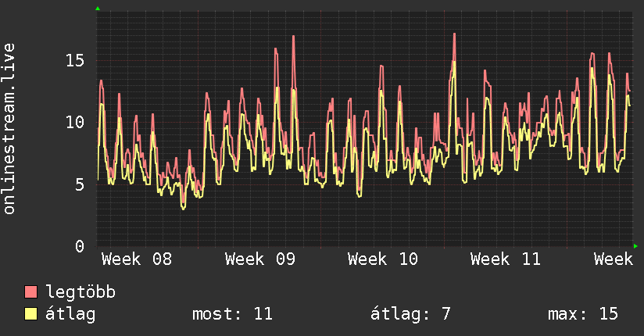
Task: Select the legtöbb legend label
Action: pyautogui.click(x=80, y=291)
